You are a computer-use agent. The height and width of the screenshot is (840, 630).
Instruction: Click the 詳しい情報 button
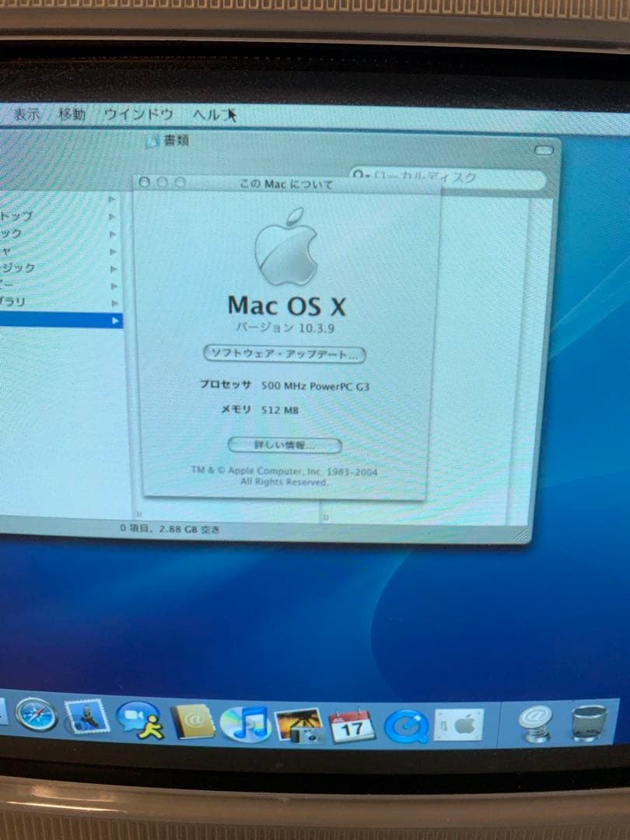286,445
